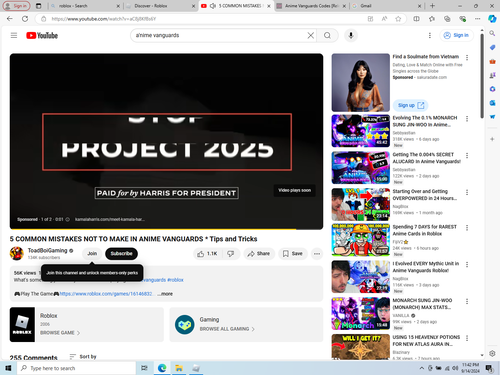
Task: Add this page to favorites star
Action: pos(398,19)
